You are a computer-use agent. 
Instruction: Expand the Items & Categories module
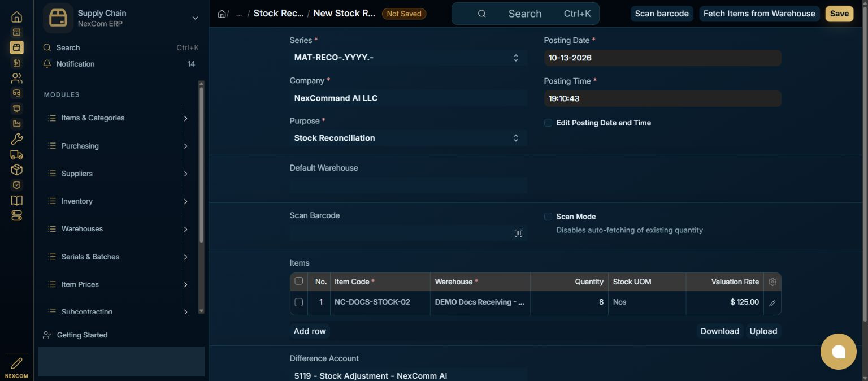click(x=185, y=118)
